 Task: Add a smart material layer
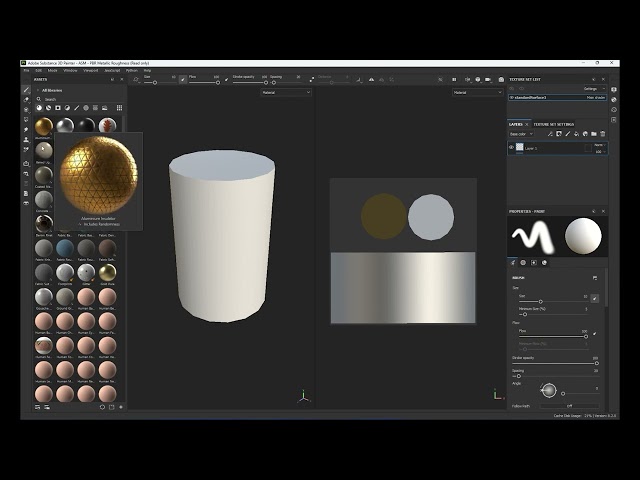click(x=585, y=134)
